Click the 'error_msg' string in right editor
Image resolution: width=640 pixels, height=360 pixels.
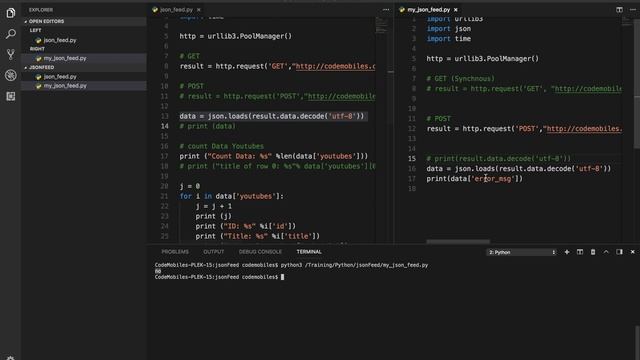coord(493,178)
